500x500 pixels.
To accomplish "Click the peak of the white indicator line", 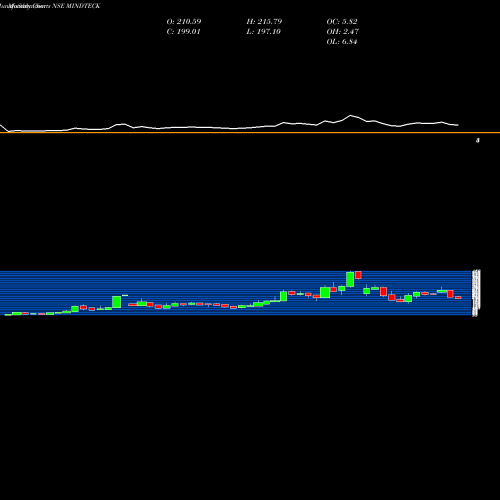I will tap(350, 115).
